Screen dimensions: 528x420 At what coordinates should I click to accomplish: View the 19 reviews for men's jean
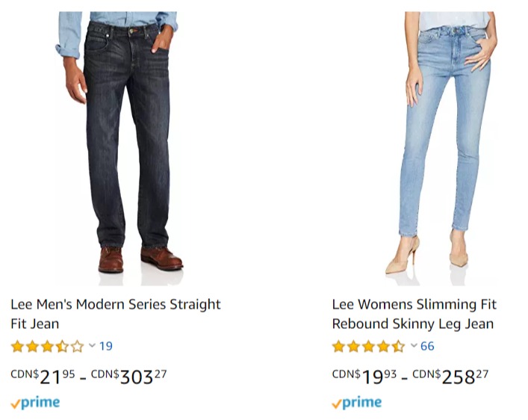[106, 346]
